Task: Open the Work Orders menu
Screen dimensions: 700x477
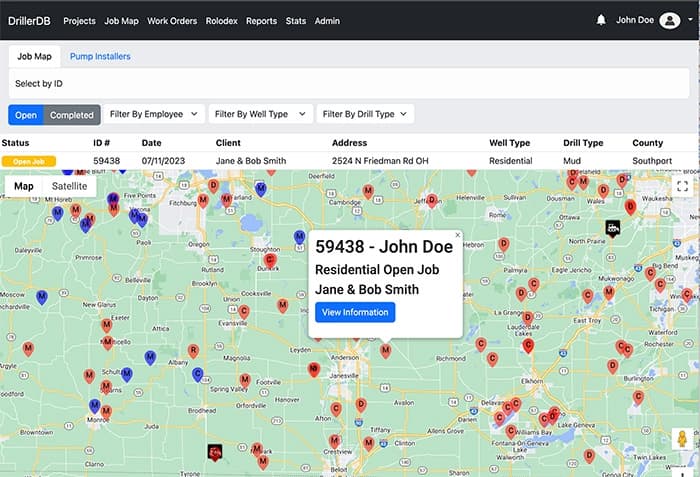Action: [172, 21]
